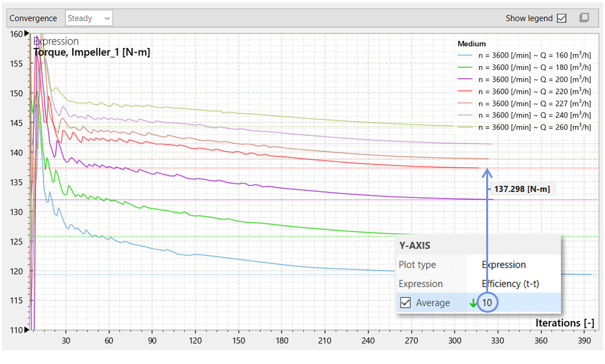This screenshot has height=364, width=605.
Task: Click the Convergence label
Action: click(33, 18)
